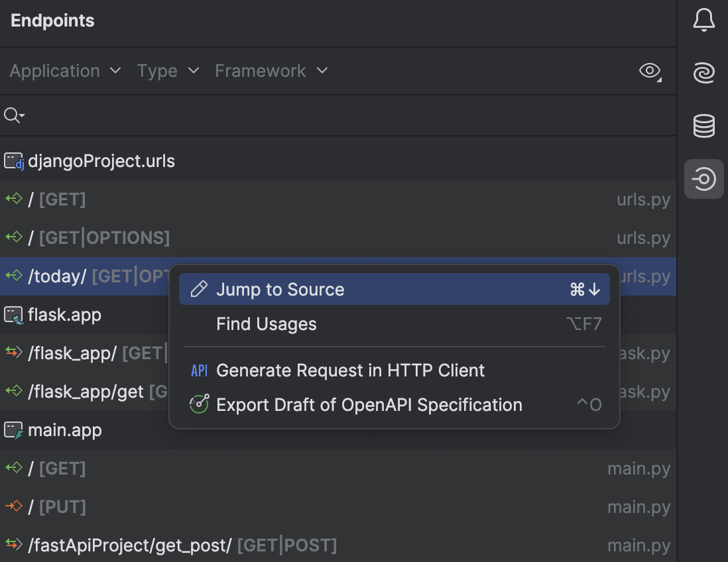Open Generate Request in HTTP Client
The height and width of the screenshot is (562, 728).
click(349, 370)
